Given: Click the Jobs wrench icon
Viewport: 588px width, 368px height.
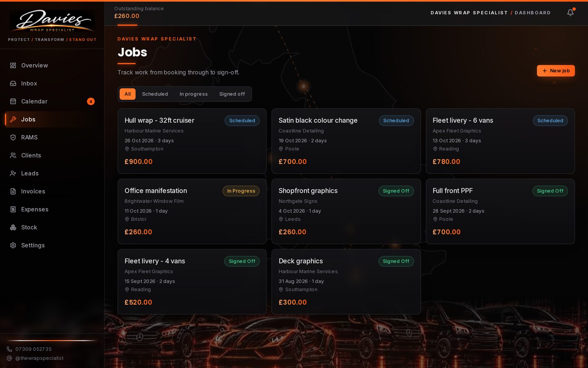Looking at the screenshot, I should click(13, 119).
